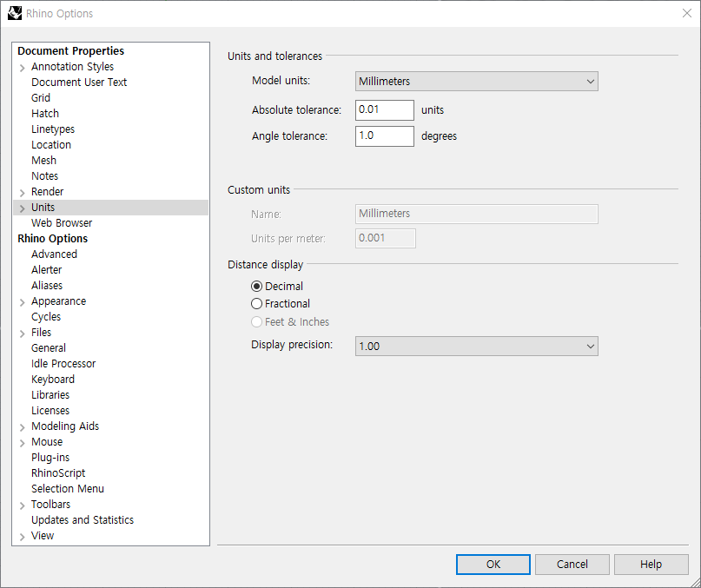The width and height of the screenshot is (701, 588).
Task: Open the Keyboard options page
Action: click(x=53, y=380)
